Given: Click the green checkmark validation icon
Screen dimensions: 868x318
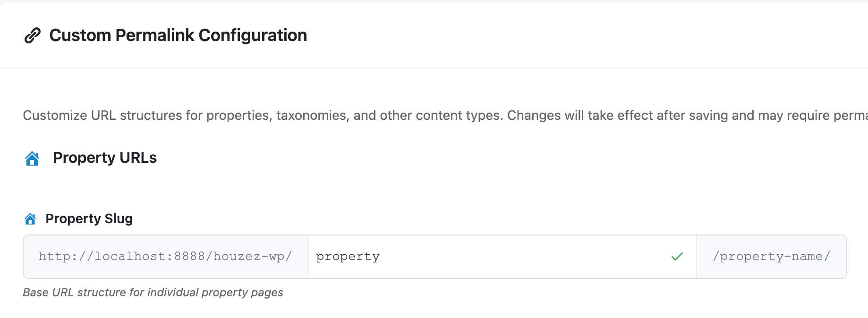Looking at the screenshot, I should (677, 257).
